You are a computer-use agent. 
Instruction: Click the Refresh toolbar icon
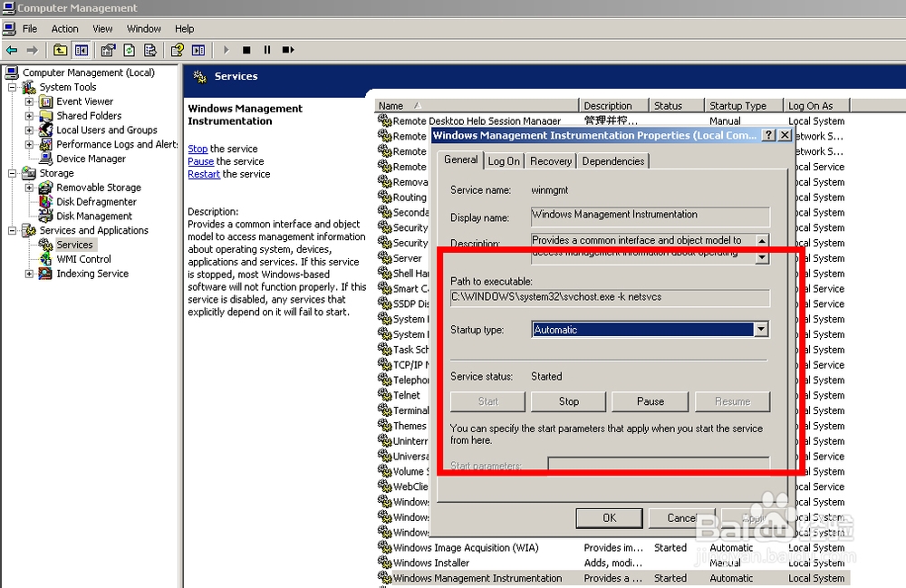tap(130, 50)
